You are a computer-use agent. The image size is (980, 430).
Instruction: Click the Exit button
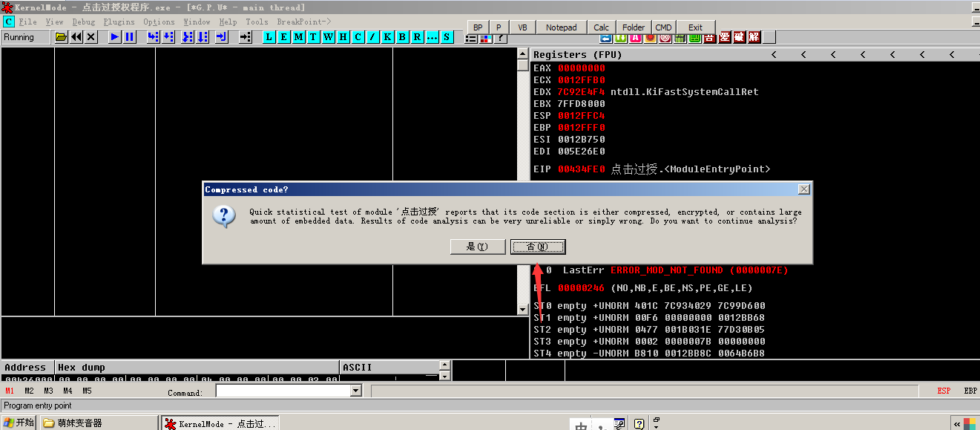coord(695,27)
